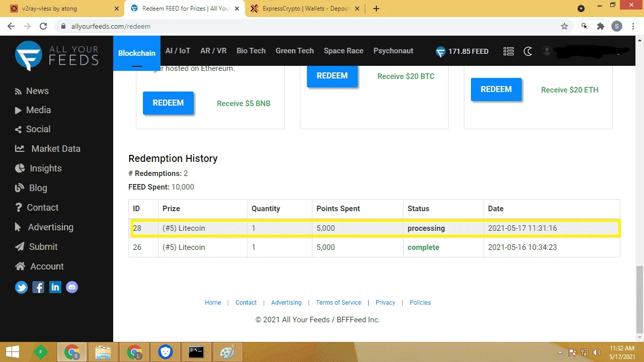The image size is (644, 362).
Task: Click the 171.85 FEED balance
Action: point(462,51)
